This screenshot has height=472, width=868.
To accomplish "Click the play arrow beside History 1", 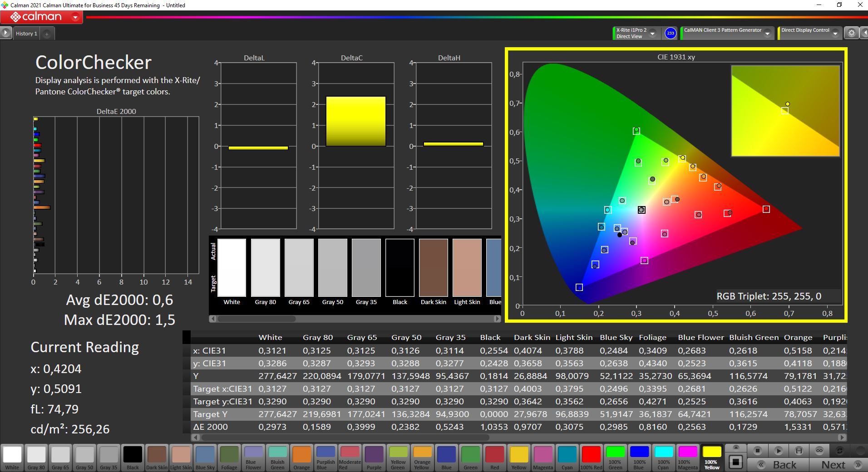I will pyautogui.click(x=5, y=33).
